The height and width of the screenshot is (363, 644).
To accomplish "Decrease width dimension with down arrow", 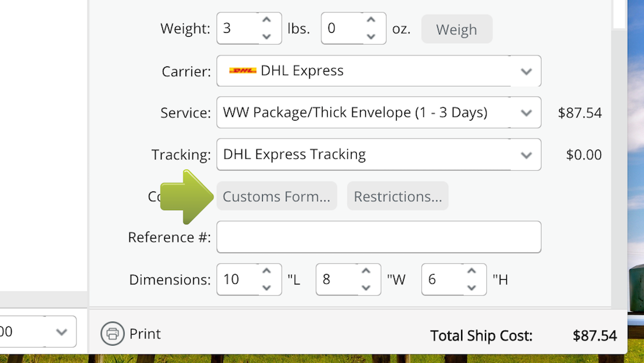I will 366,288.
